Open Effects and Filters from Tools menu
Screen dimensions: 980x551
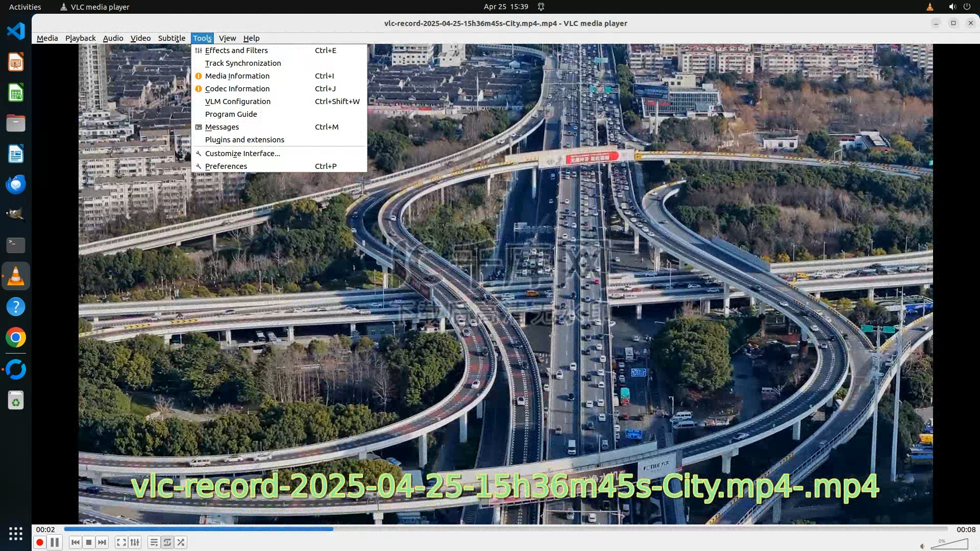pos(236,51)
